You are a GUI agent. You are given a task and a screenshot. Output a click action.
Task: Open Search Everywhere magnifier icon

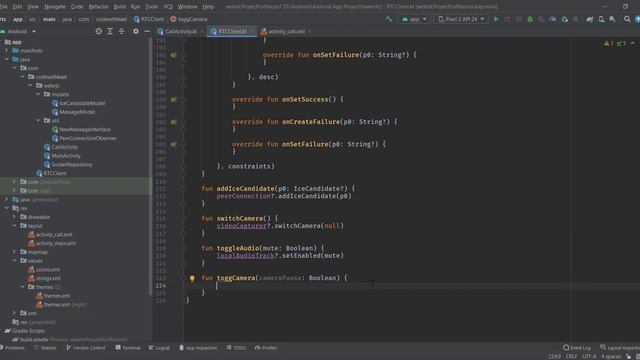(x=627, y=19)
